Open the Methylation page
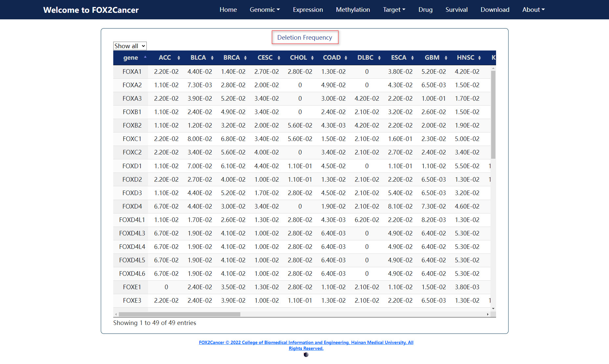Image resolution: width=609 pixels, height=364 pixels. click(x=353, y=10)
